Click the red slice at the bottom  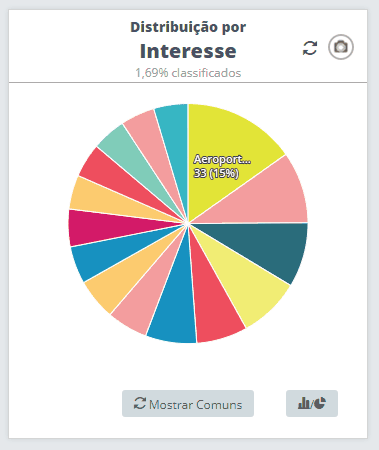coord(213,303)
